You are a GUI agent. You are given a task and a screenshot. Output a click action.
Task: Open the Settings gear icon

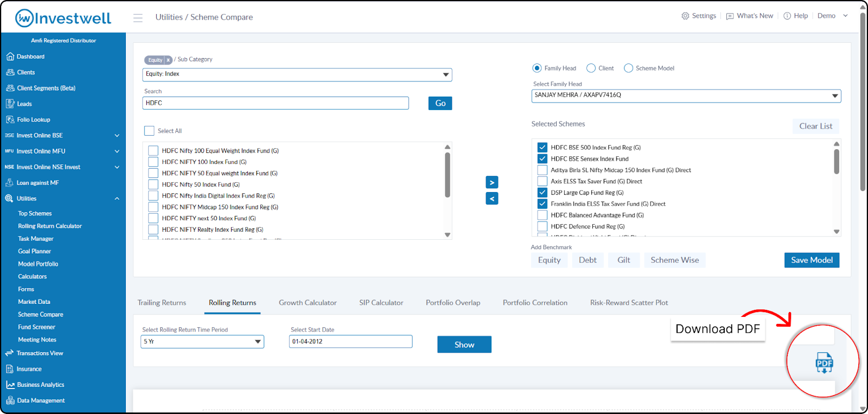coord(685,16)
